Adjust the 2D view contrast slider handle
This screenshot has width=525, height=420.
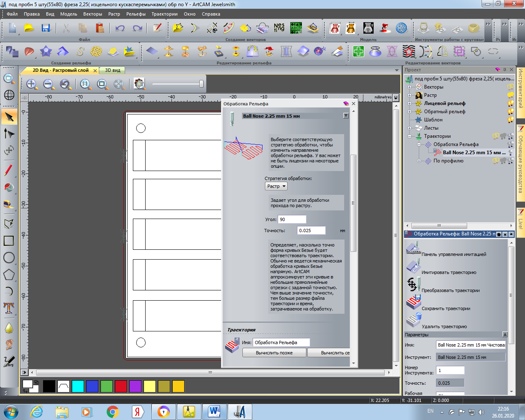pyautogui.click(x=201, y=84)
